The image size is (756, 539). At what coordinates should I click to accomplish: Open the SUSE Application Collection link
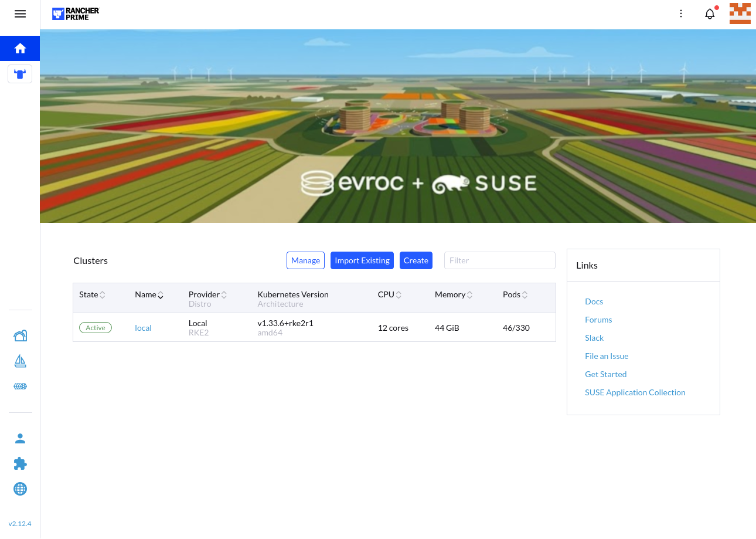pyautogui.click(x=635, y=392)
